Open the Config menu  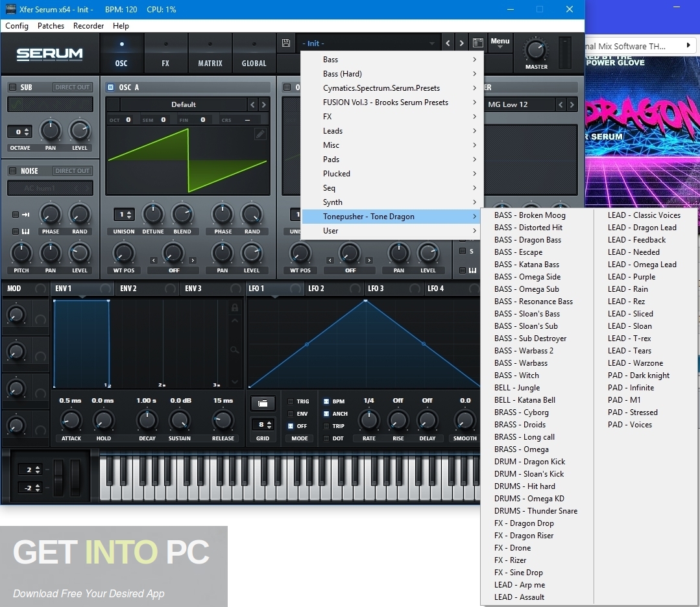17,26
